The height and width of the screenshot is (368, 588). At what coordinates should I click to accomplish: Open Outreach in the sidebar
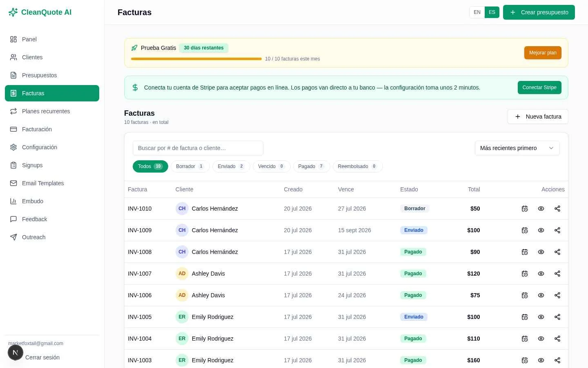[52, 237]
